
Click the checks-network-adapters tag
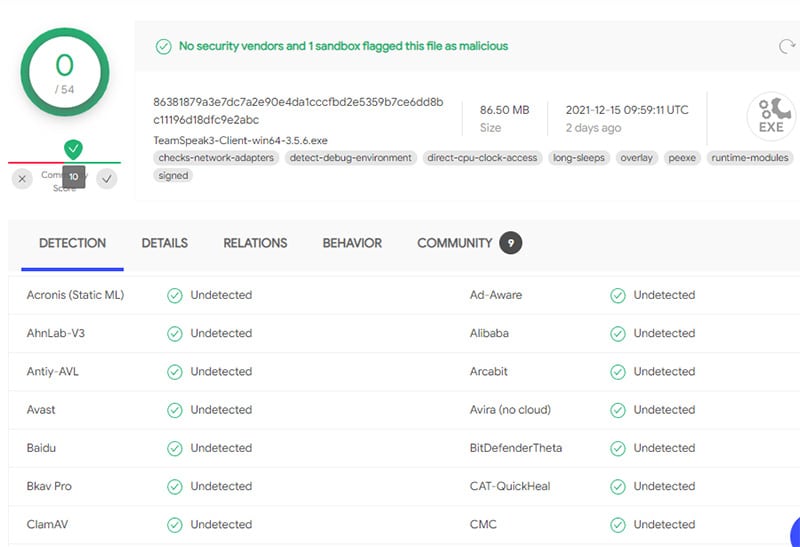pos(216,158)
